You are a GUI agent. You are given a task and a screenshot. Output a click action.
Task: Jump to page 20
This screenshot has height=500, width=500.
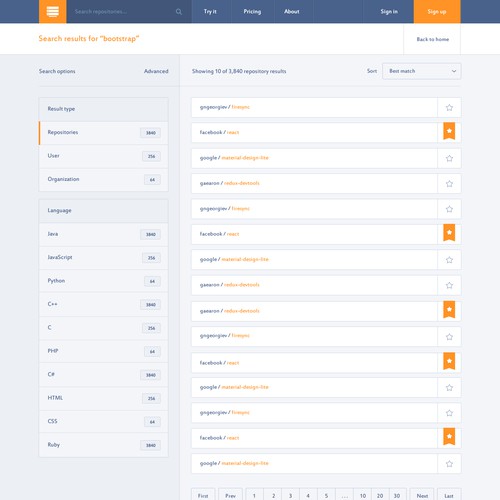(x=380, y=495)
